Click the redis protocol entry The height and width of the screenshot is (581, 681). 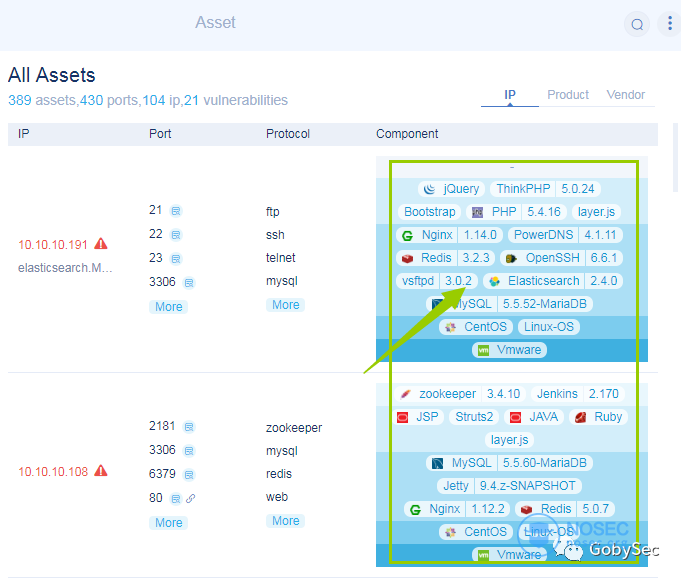(279, 474)
